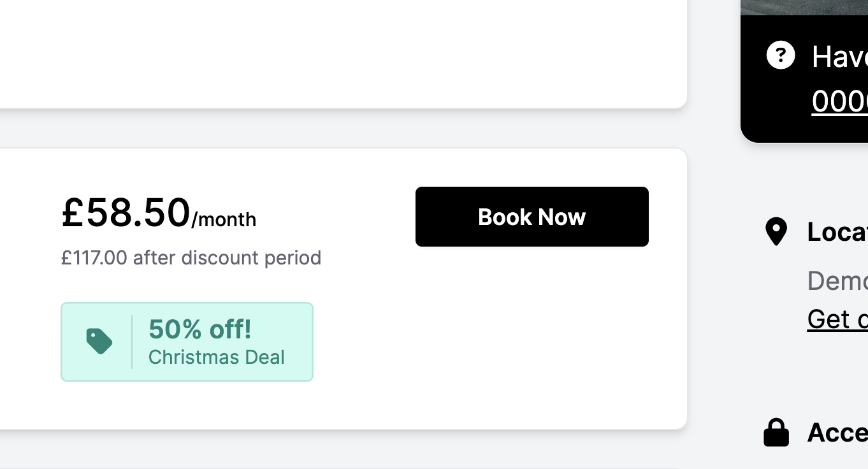Click the £117.00 after discount period note
This screenshot has height=469, width=868.
[191, 258]
